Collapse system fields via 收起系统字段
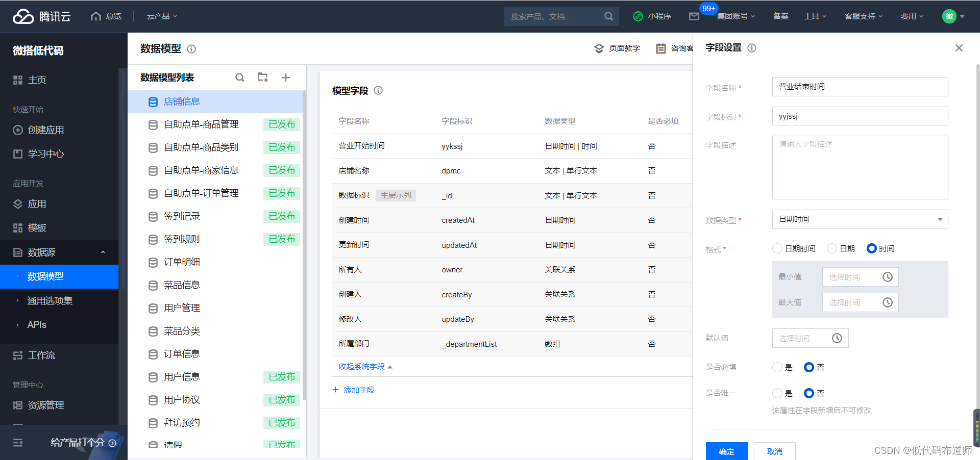Viewport: 980px width, 460px height. tap(365, 367)
